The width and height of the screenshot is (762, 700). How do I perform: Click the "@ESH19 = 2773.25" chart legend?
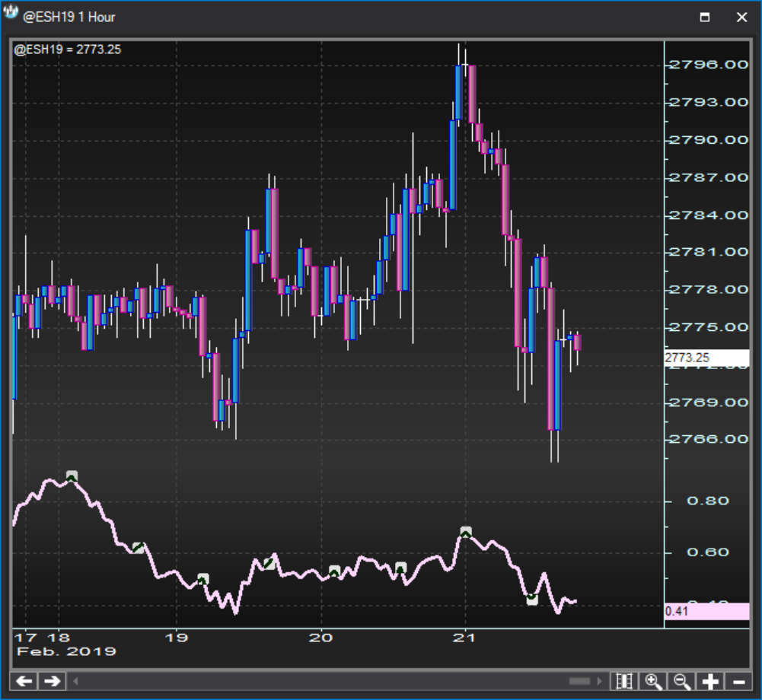[68, 49]
